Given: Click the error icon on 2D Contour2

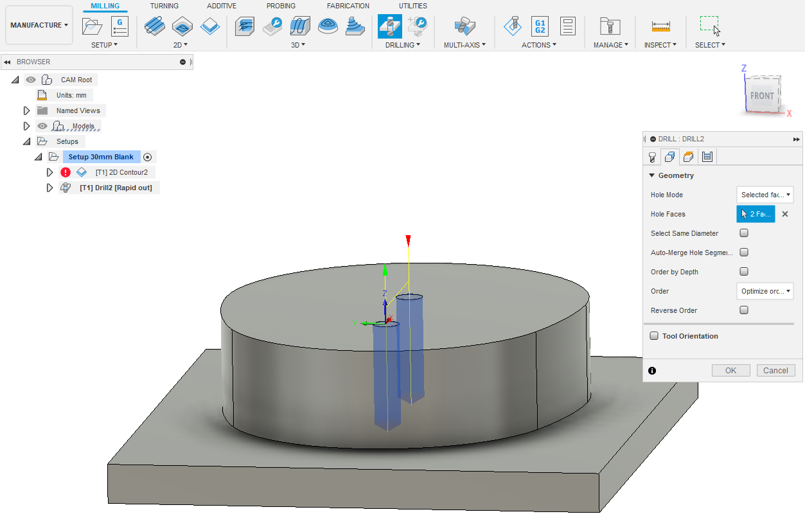Looking at the screenshot, I should 66,172.
